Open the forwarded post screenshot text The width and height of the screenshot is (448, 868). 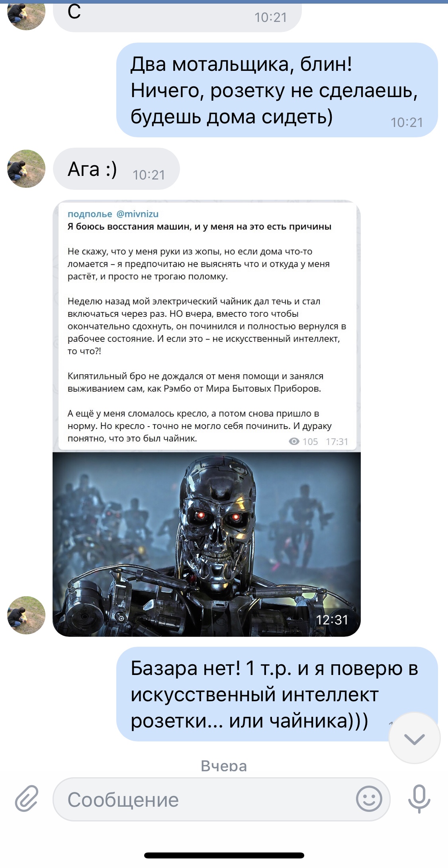pos(207,326)
